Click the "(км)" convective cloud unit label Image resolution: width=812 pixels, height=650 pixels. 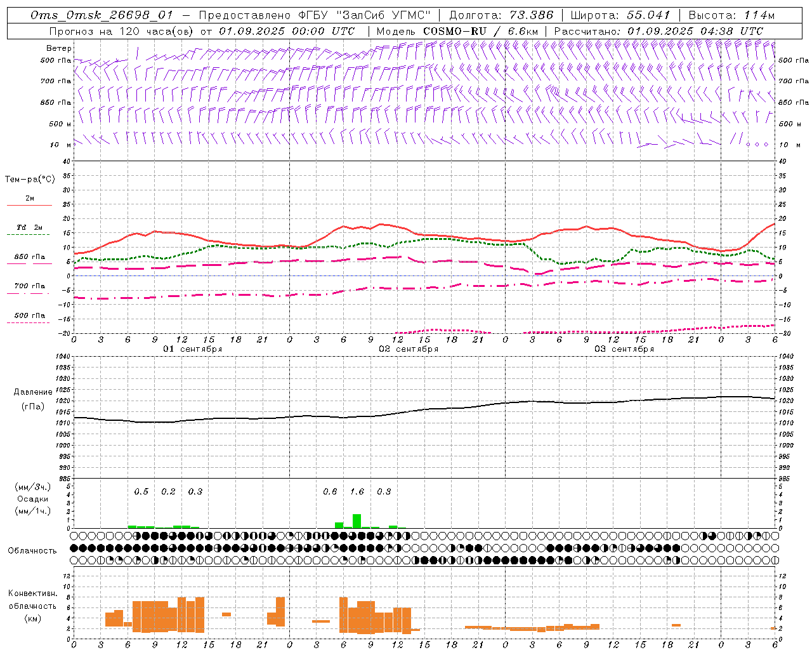pyautogui.click(x=32, y=618)
